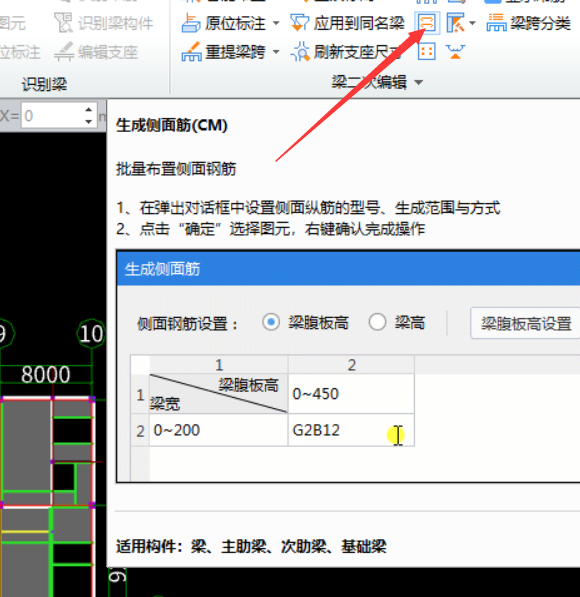Click the 生成侧面筋 dialog title bar
Screen dimensions: 580x597
point(348,269)
